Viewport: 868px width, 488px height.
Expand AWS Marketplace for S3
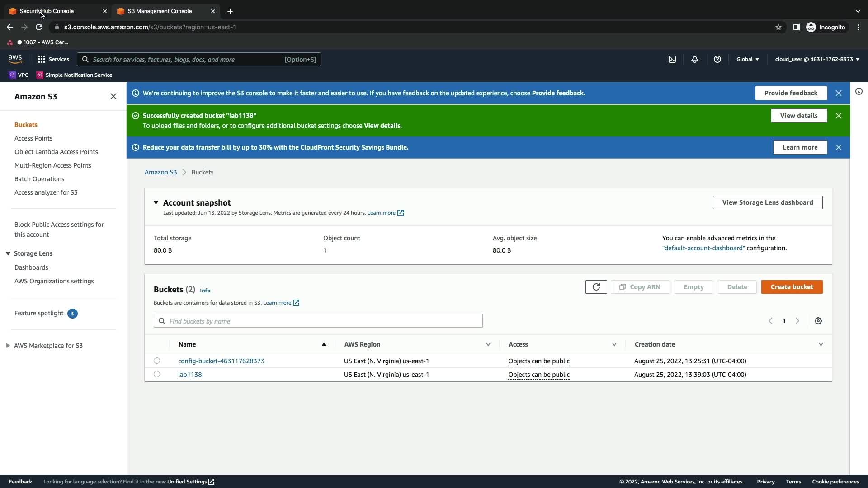pyautogui.click(x=8, y=346)
